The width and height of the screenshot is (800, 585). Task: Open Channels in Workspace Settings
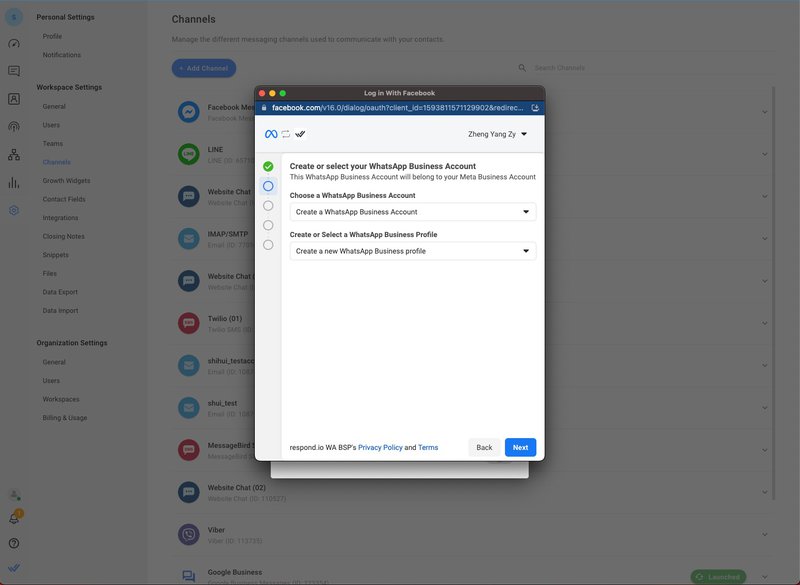[57, 162]
